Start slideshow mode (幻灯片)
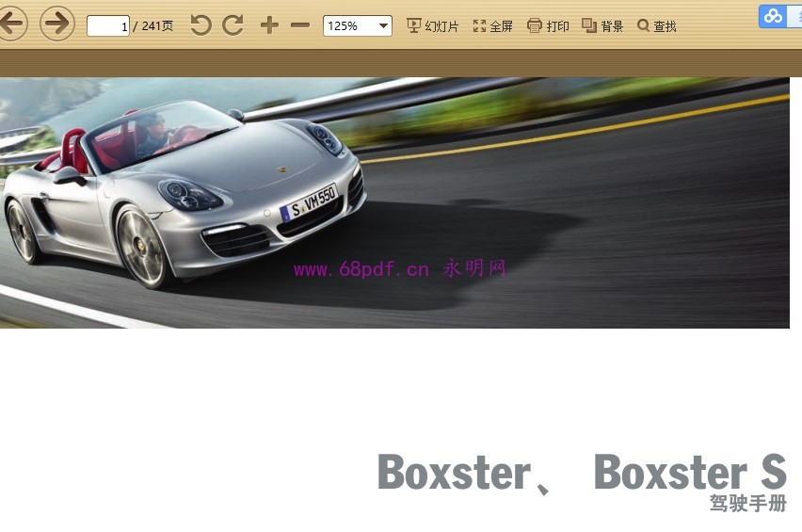Viewport: 802px width, 532px height. 432,25
